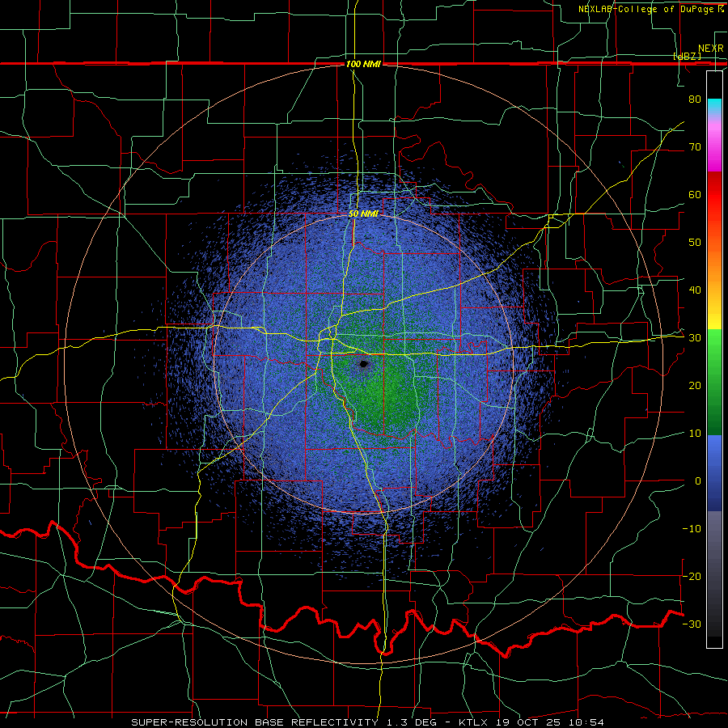Click the -10 value on the dBZ scale
The height and width of the screenshot is (728, 728).
(692, 529)
